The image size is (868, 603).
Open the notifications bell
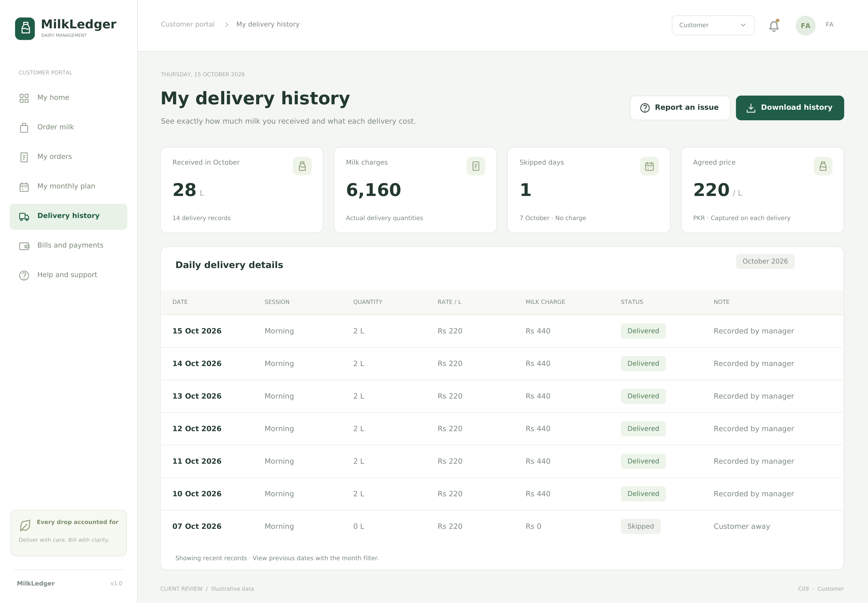[x=774, y=26]
